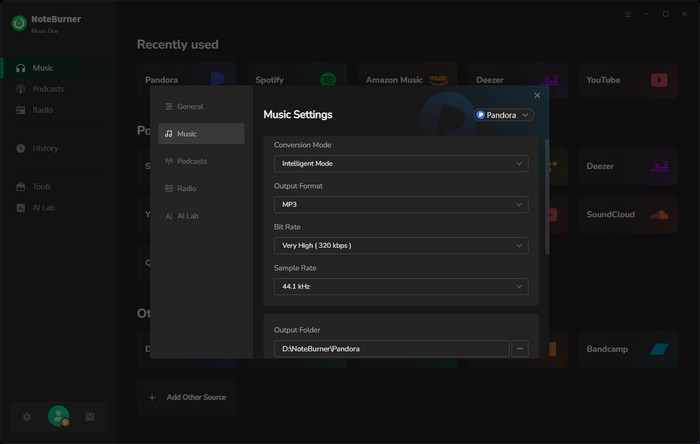Click the Spotify logo icon in Recently used
This screenshot has height=444, width=700.
328,79
